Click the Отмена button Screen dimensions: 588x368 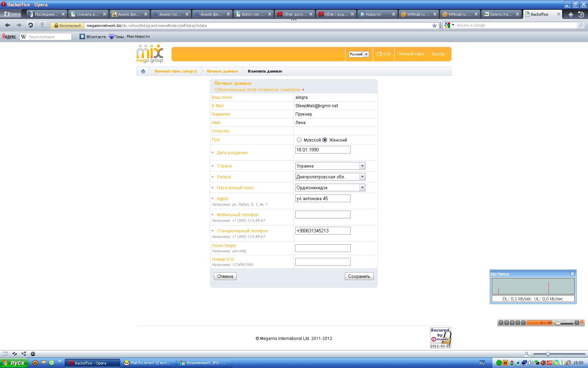[x=225, y=276]
